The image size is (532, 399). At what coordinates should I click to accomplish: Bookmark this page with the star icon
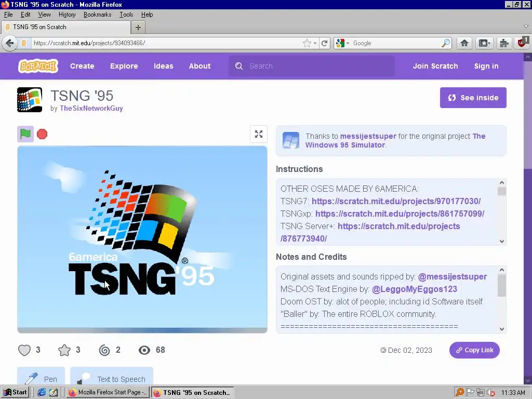[x=307, y=43]
